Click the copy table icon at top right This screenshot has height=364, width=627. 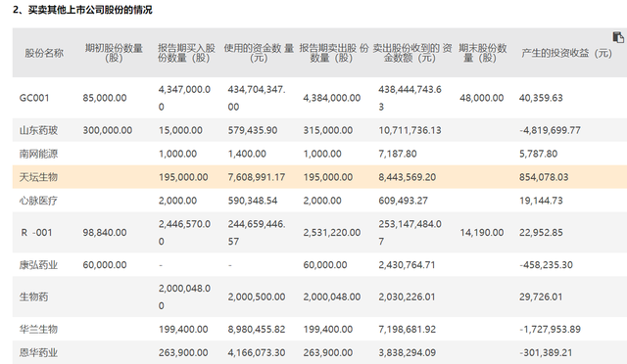click(x=618, y=37)
